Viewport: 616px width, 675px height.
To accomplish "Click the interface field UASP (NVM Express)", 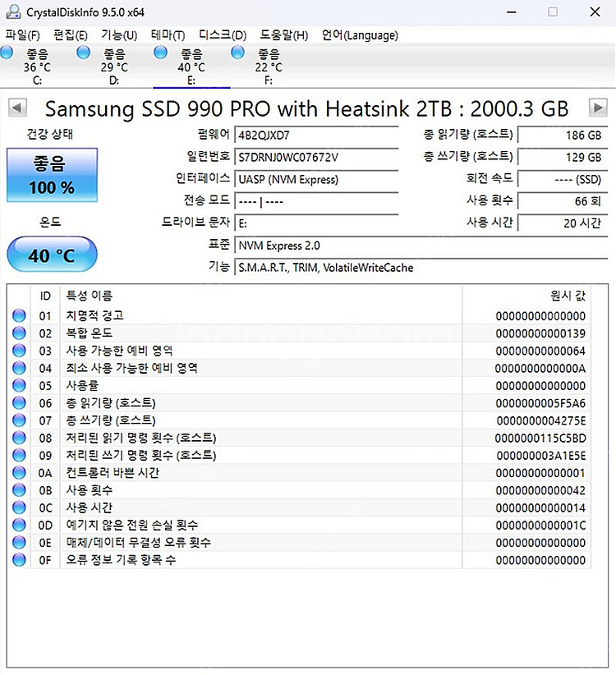I will click(316, 179).
